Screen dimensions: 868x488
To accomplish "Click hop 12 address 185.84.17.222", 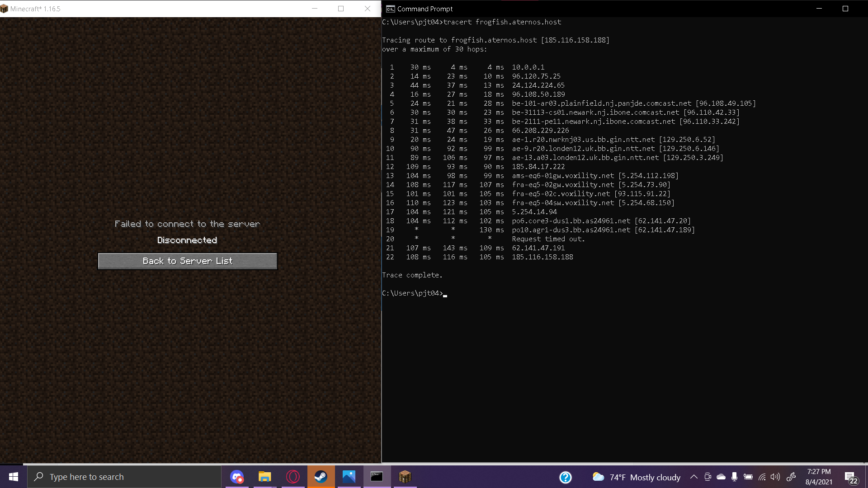I will point(538,166).
